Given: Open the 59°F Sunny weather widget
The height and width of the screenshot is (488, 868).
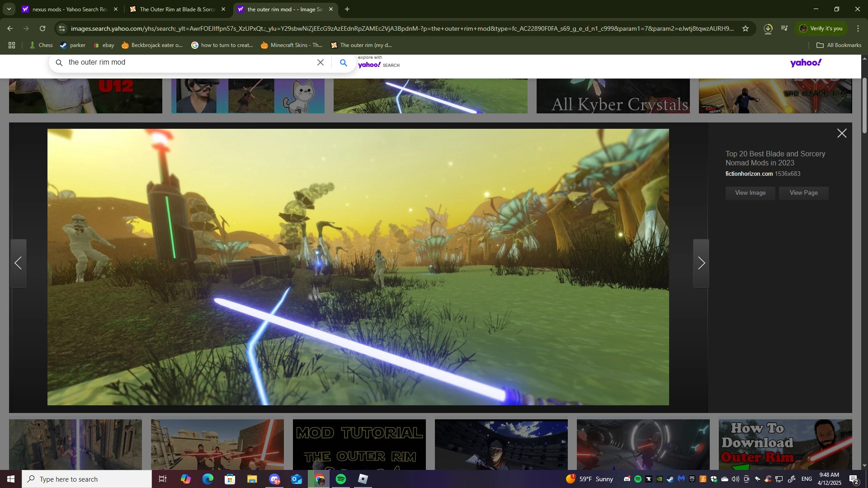Looking at the screenshot, I should 590,479.
